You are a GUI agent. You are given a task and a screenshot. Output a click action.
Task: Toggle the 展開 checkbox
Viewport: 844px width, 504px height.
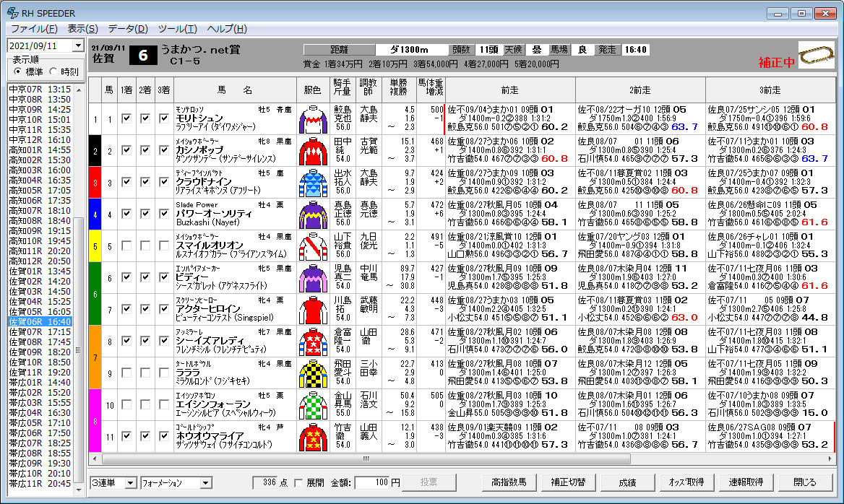298,483
